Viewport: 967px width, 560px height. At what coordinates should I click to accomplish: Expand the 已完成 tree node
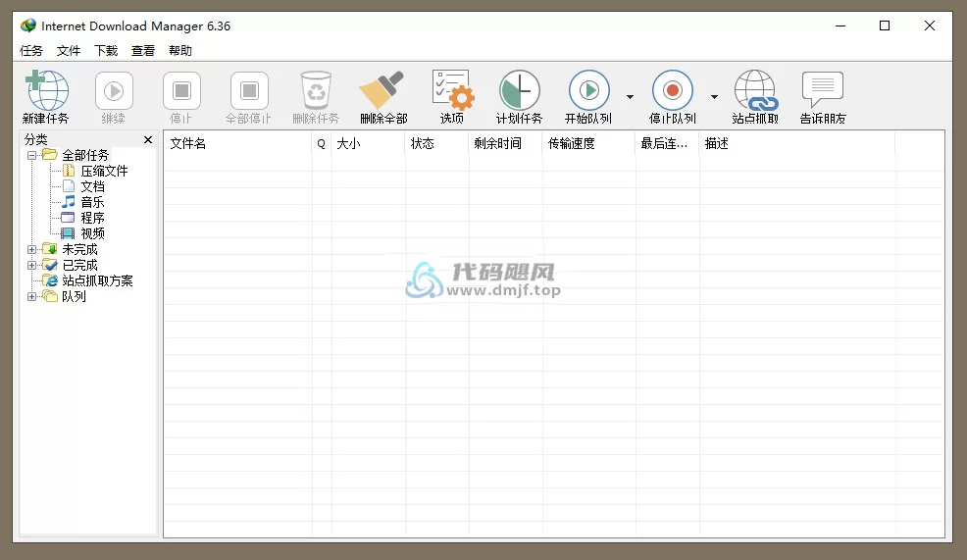pos(31,265)
